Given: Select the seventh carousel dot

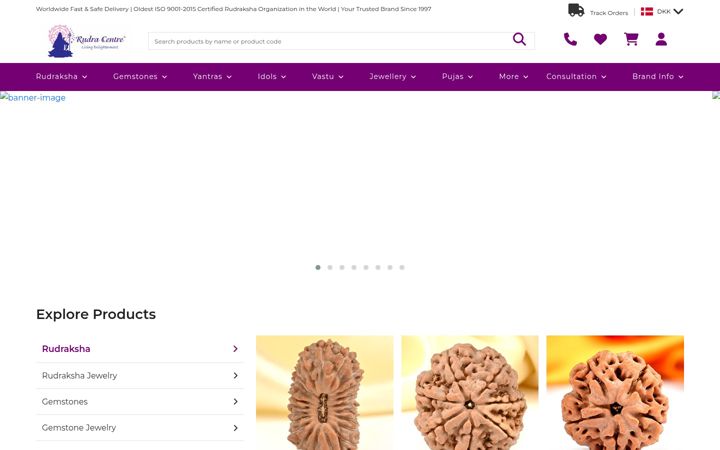Looking at the screenshot, I should pos(390,267).
